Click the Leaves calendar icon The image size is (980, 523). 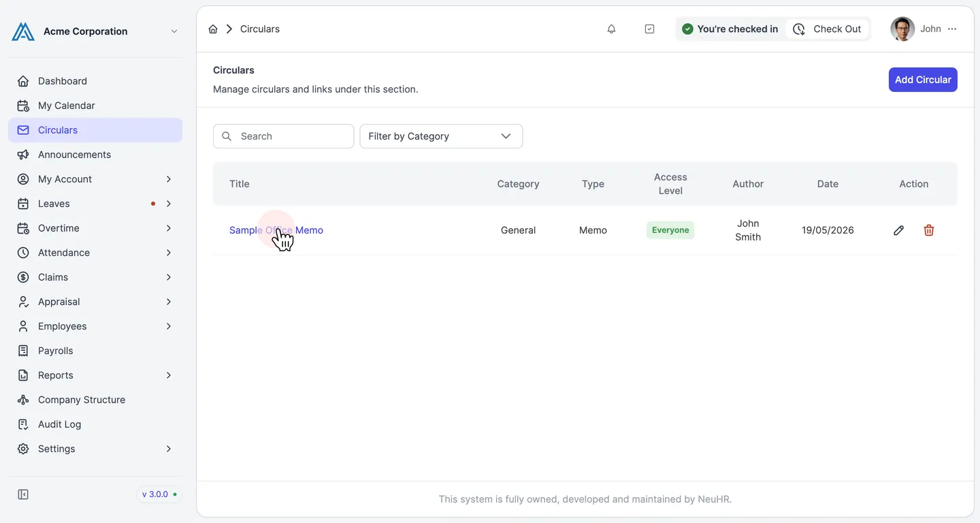click(x=23, y=204)
